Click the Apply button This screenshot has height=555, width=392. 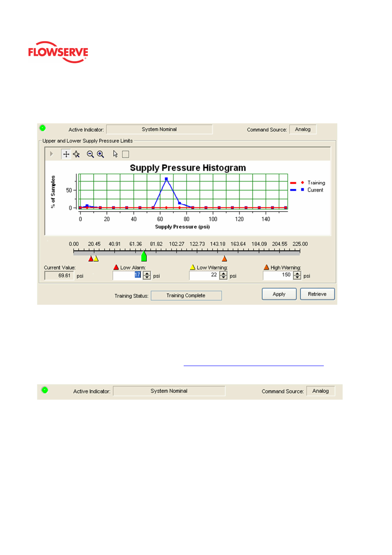tap(279, 294)
